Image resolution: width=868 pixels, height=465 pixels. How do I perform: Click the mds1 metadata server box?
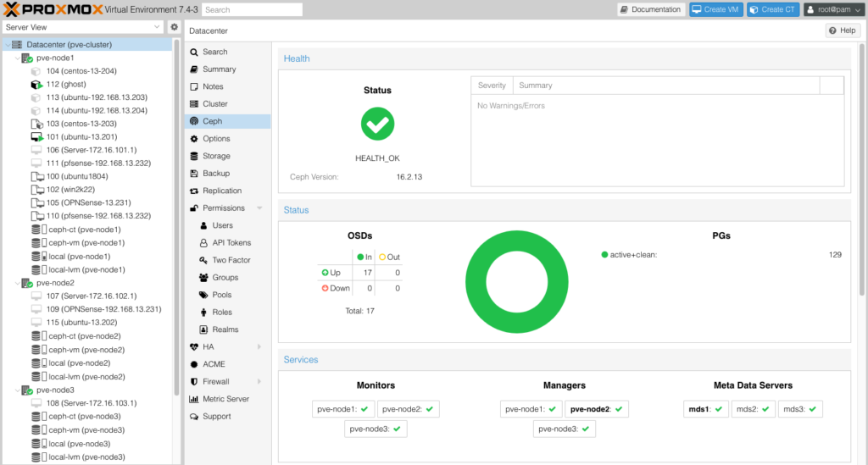(706, 409)
